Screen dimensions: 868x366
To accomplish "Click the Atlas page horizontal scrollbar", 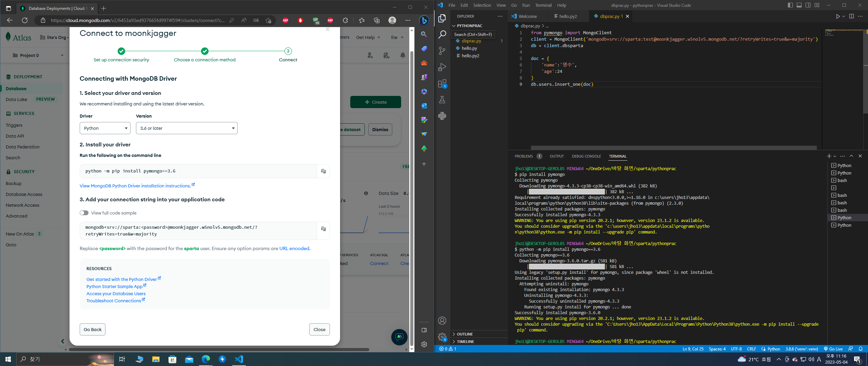I will point(219,349).
